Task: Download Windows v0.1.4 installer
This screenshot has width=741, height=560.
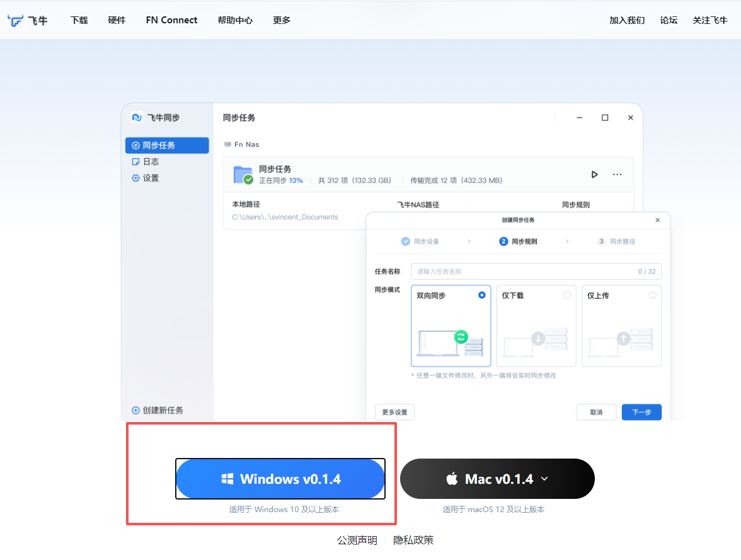Action: tap(280, 479)
